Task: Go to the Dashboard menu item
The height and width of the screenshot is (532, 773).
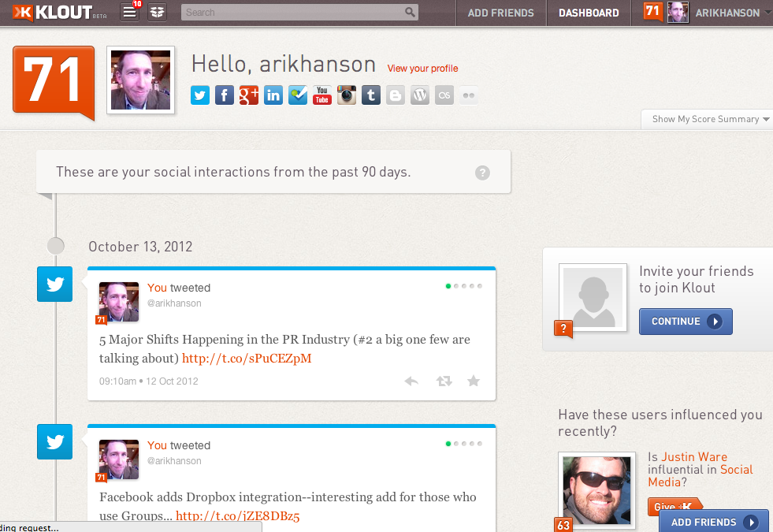Action: (589, 13)
